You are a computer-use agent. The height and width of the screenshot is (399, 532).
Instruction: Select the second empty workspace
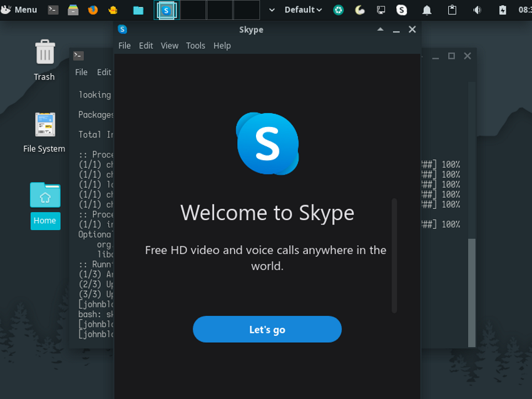click(x=220, y=10)
